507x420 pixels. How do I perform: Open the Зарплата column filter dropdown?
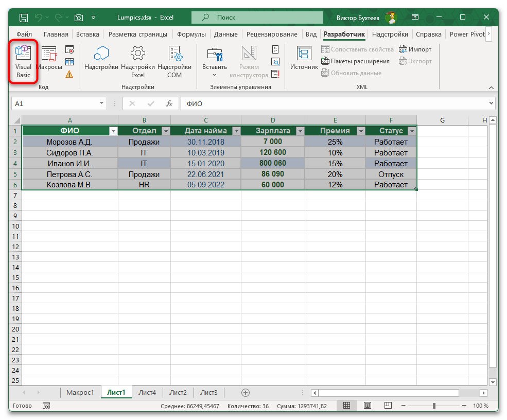[x=301, y=130]
